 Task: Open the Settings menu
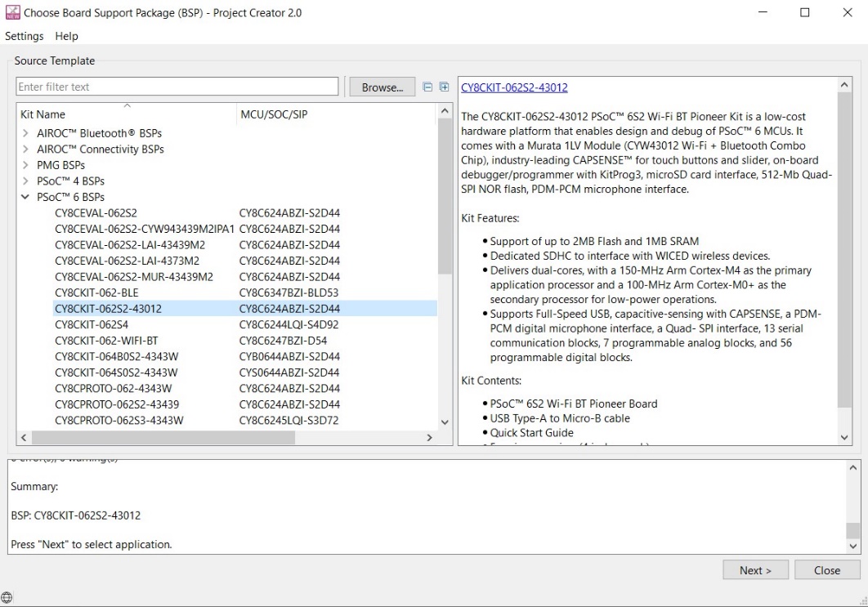[x=25, y=36]
